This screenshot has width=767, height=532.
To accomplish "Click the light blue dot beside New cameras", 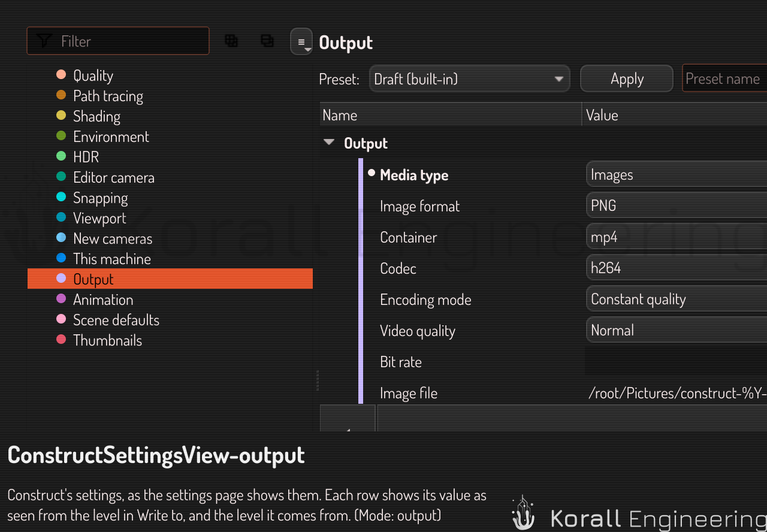I will tap(61, 237).
